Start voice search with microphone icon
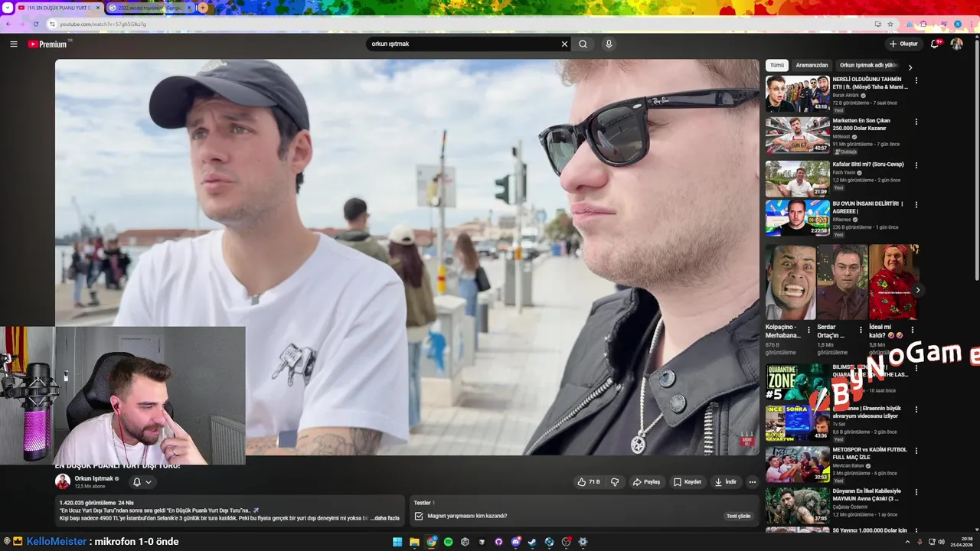Screen dimensions: 980x551 609,44
